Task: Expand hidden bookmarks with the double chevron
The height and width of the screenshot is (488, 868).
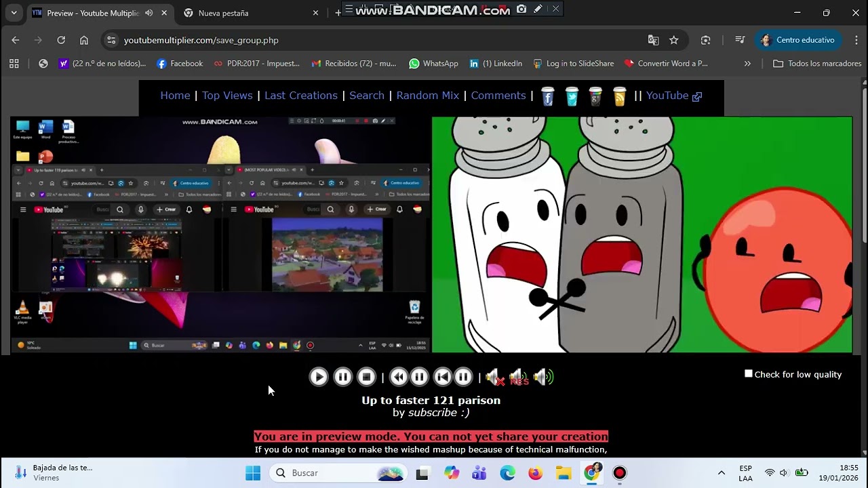Action: (747, 64)
